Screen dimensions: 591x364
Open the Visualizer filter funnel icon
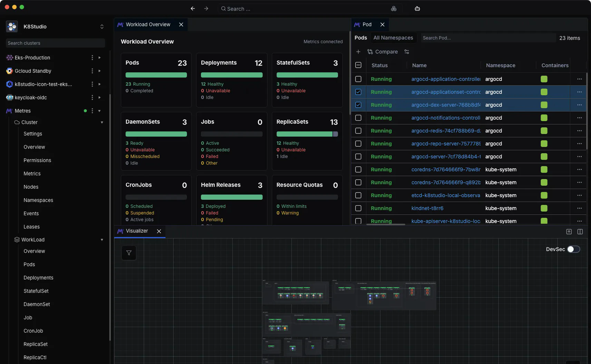(129, 253)
